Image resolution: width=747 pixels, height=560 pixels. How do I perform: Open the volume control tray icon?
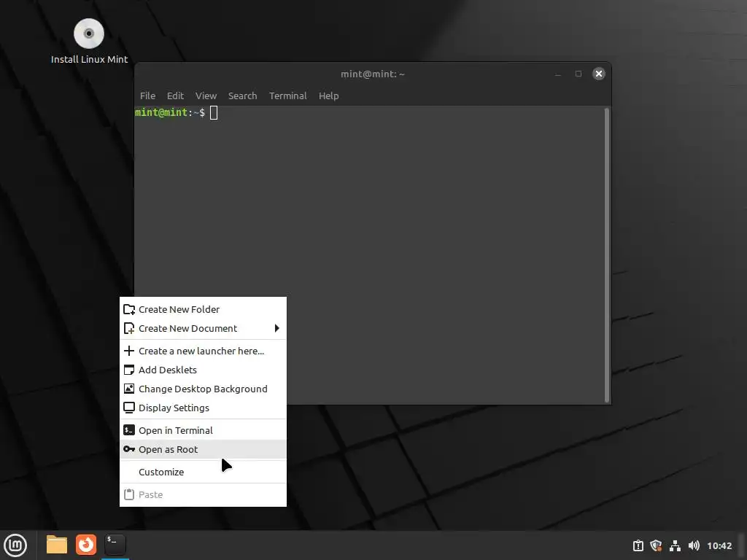coord(694,545)
